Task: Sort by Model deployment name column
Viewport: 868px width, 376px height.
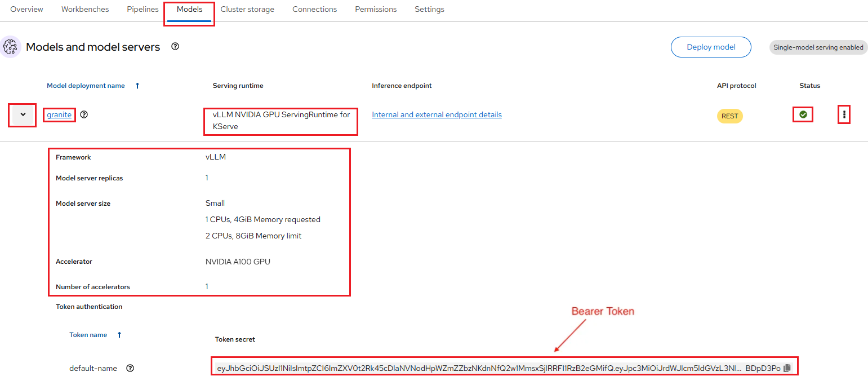Action: 86,86
